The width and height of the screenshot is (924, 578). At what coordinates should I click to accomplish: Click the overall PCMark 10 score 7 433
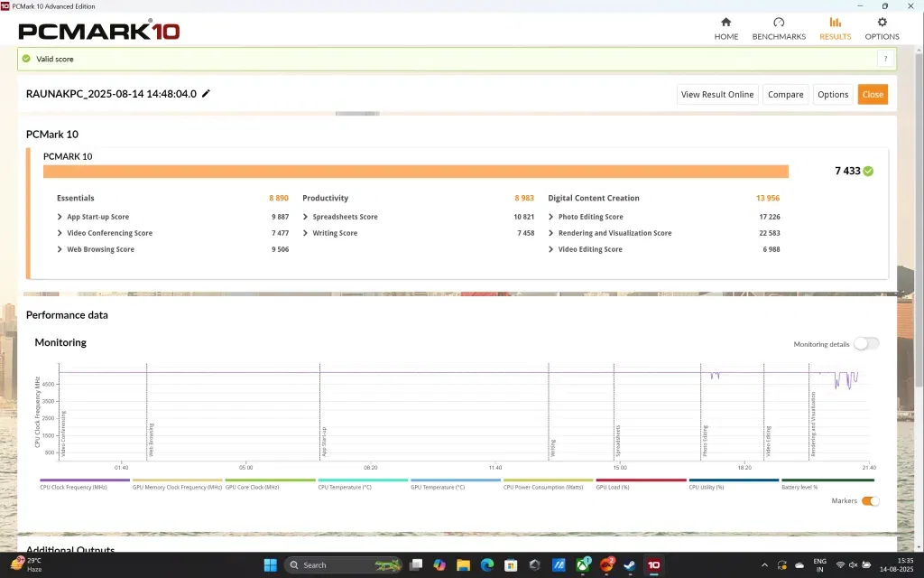(847, 171)
